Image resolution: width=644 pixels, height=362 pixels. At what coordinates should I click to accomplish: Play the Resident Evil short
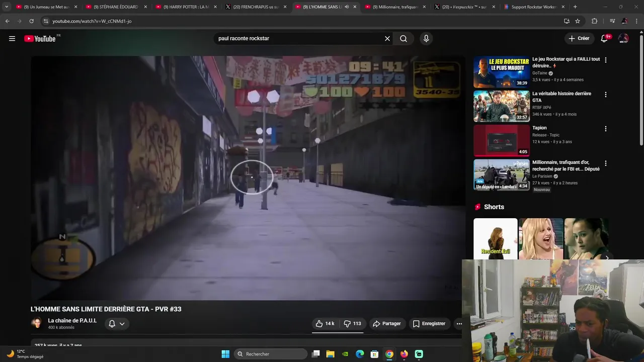[x=495, y=239]
